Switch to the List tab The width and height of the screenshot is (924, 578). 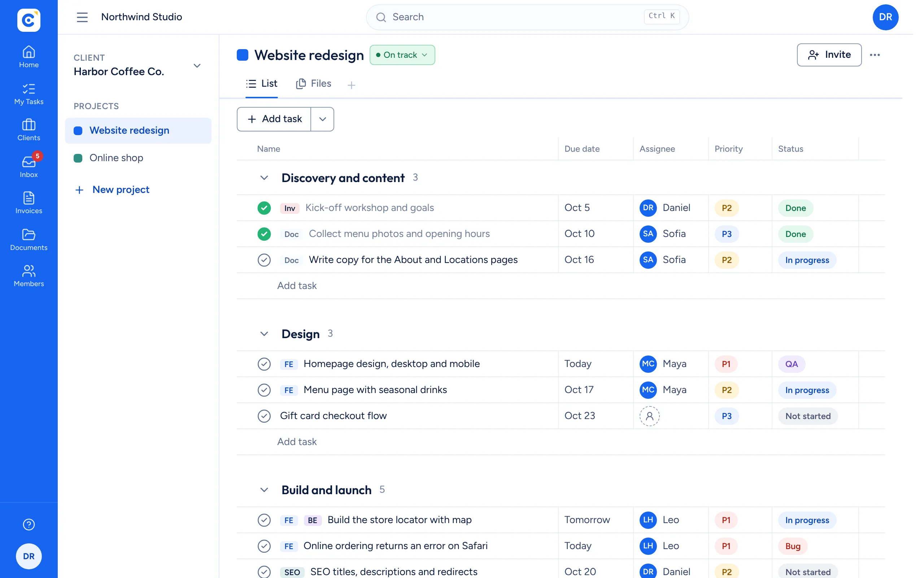point(262,84)
